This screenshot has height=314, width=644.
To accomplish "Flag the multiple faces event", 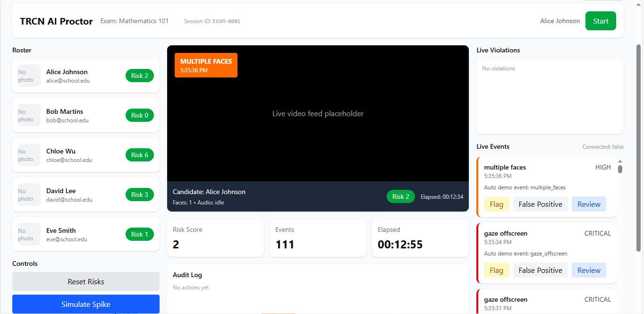I will (496, 204).
